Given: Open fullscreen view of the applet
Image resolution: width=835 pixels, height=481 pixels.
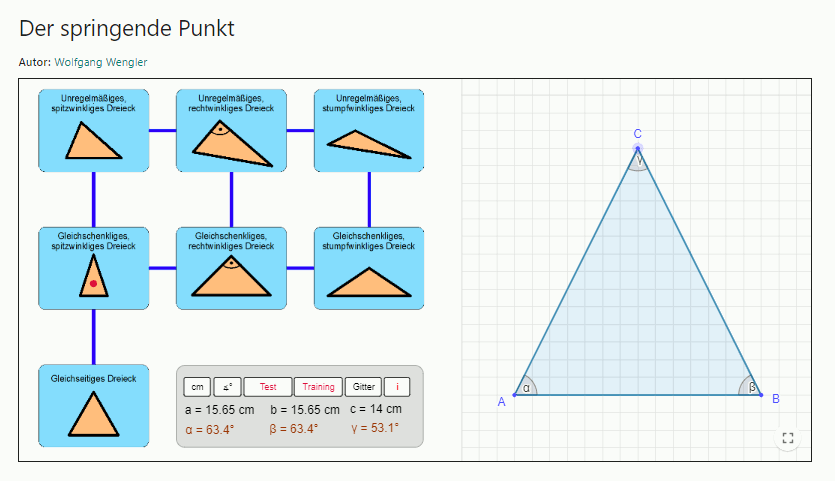Looking at the screenshot, I should [x=788, y=438].
